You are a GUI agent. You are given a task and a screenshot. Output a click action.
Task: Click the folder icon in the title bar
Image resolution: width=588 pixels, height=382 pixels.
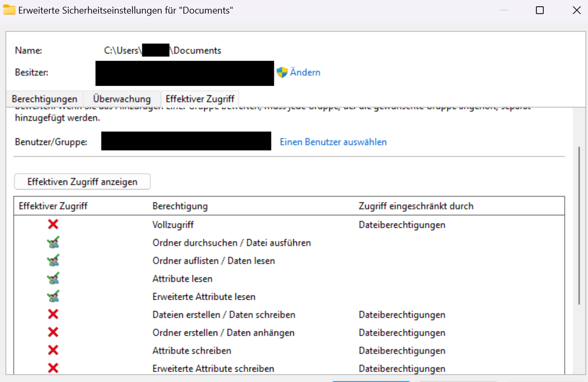click(x=9, y=10)
